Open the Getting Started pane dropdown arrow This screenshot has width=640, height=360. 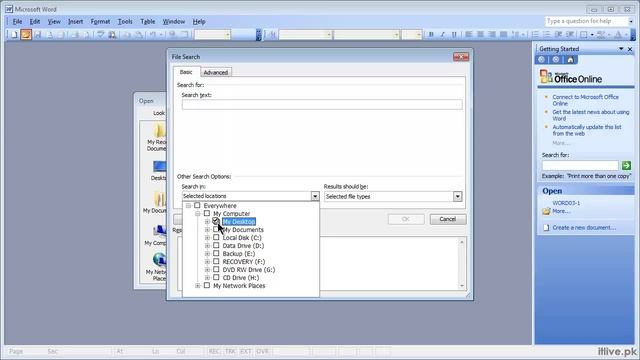(621, 49)
